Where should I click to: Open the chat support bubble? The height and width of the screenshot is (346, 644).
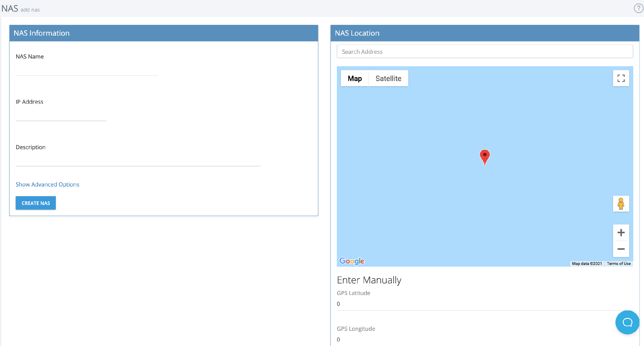click(627, 322)
